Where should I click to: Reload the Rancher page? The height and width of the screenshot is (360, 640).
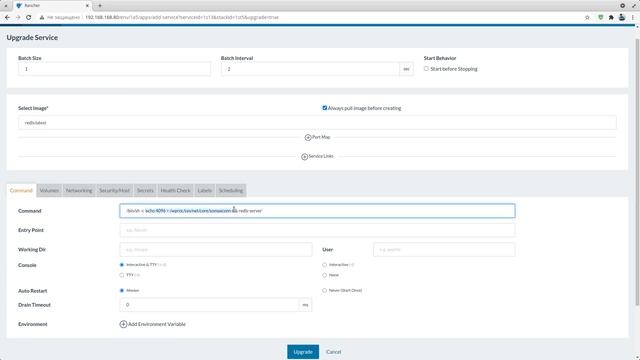[29, 18]
